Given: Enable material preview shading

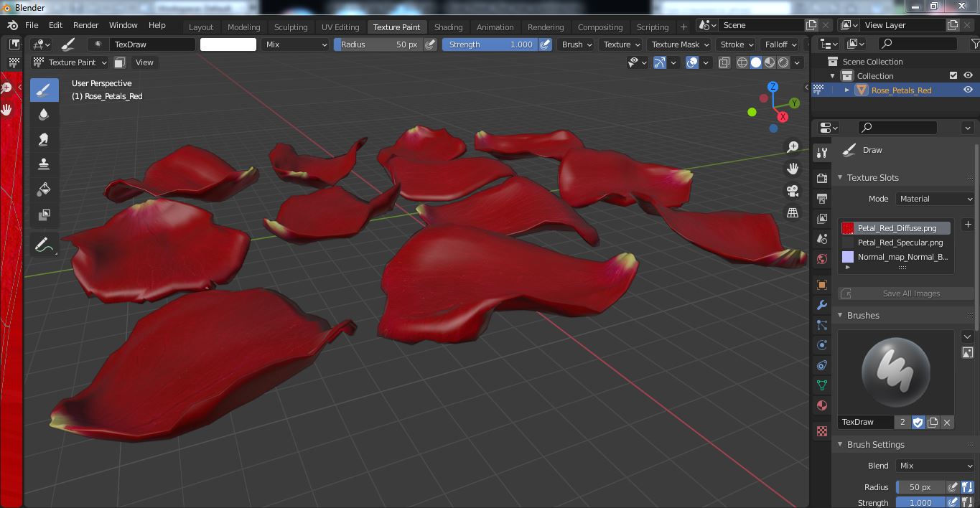Looking at the screenshot, I should coord(770,62).
